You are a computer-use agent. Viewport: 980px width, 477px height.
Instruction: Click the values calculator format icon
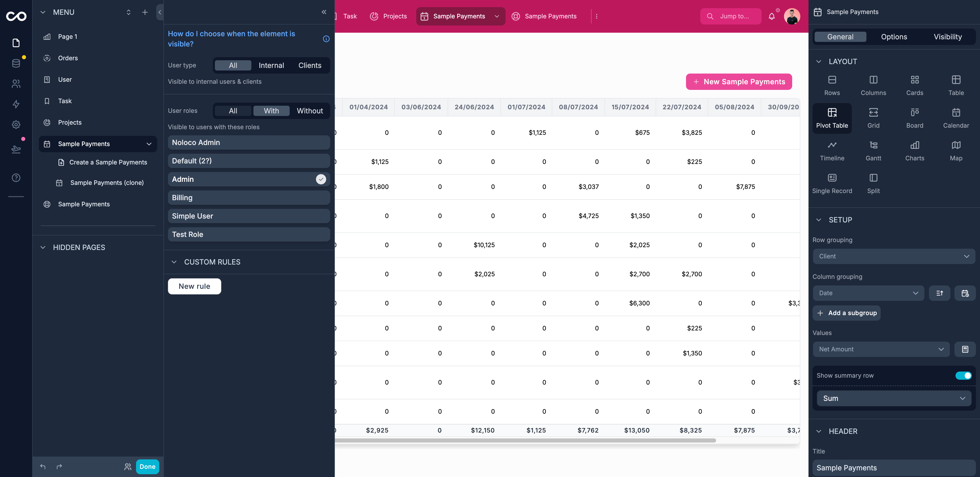[x=965, y=349]
